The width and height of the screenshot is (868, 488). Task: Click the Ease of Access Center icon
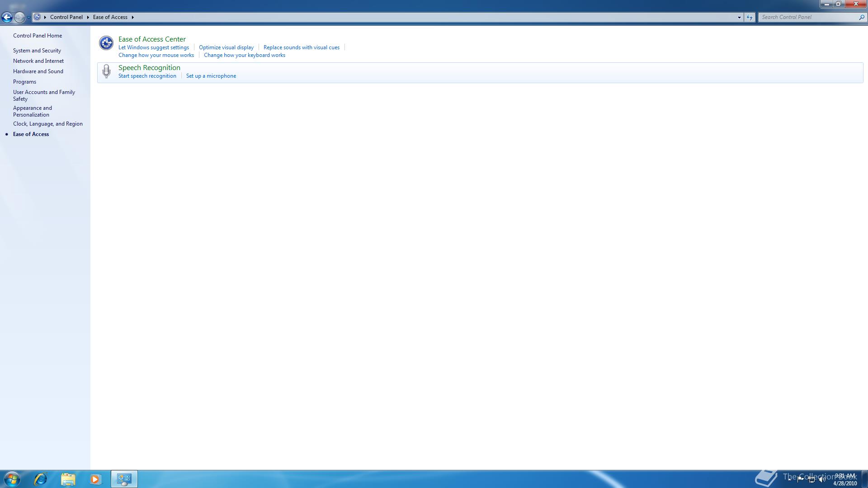coord(106,43)
